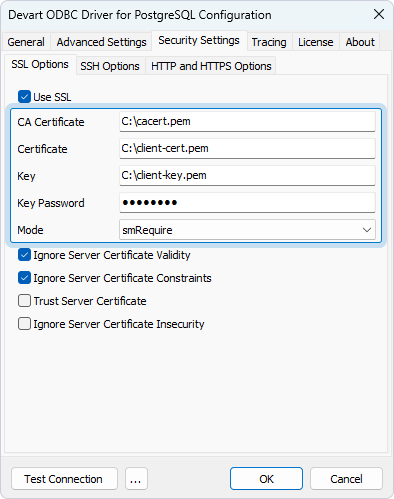Expand the Mode dropdown arrow
Viewport: 394px width, 499px height.
[x=367, y=230]
